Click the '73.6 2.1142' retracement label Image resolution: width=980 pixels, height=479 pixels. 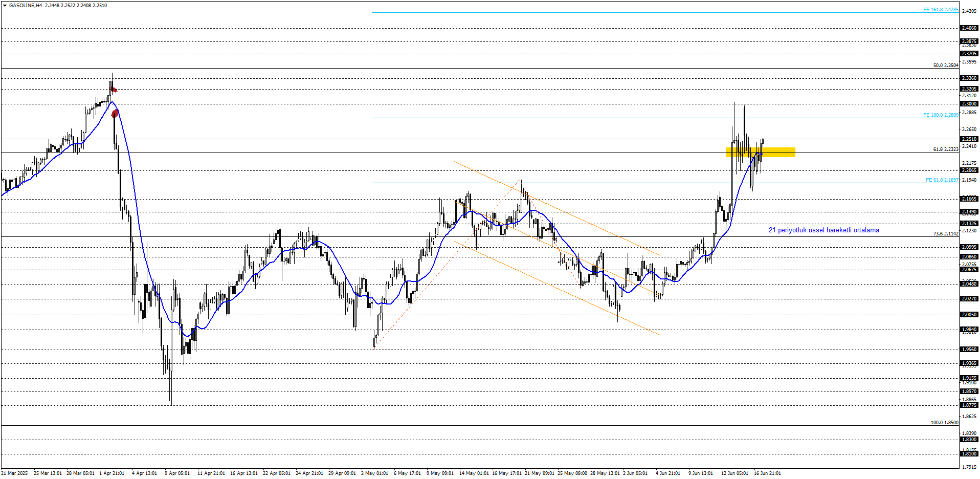click(x=946, y=234)
